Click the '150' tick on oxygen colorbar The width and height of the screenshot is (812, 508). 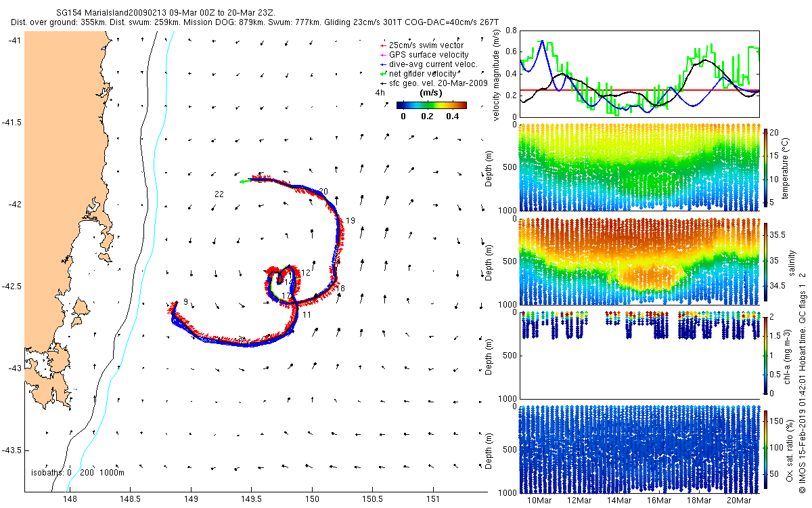[777, 421]
